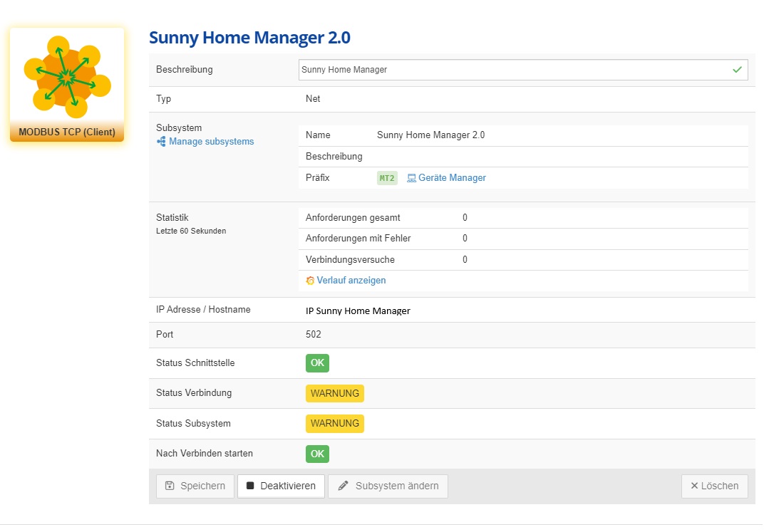Click the MT2 prefix badge

coord(387,178)
